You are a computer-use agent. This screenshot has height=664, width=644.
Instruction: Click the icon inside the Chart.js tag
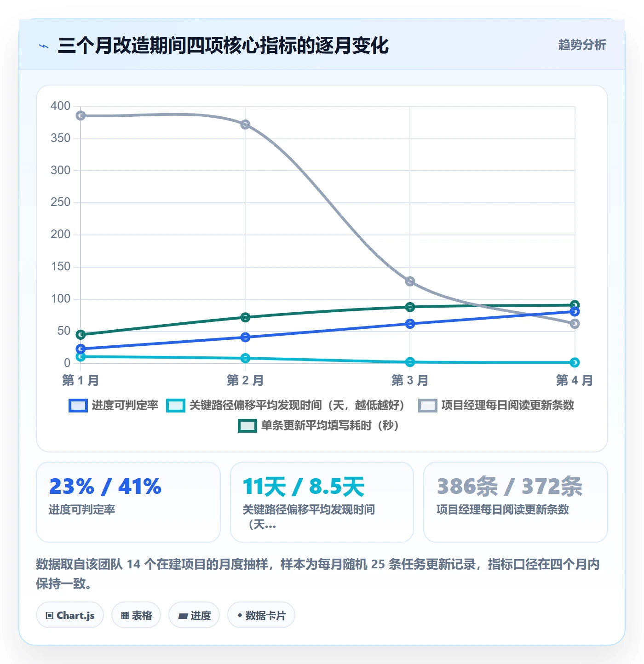50,616
